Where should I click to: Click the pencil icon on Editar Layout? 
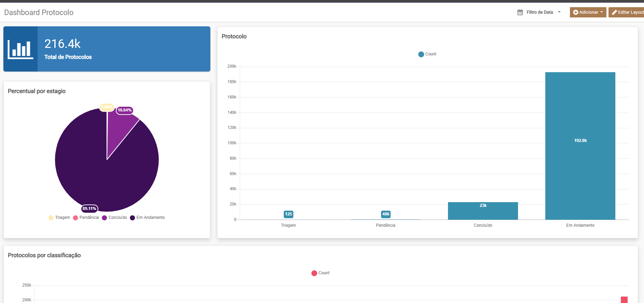click(x=614, y=12)
